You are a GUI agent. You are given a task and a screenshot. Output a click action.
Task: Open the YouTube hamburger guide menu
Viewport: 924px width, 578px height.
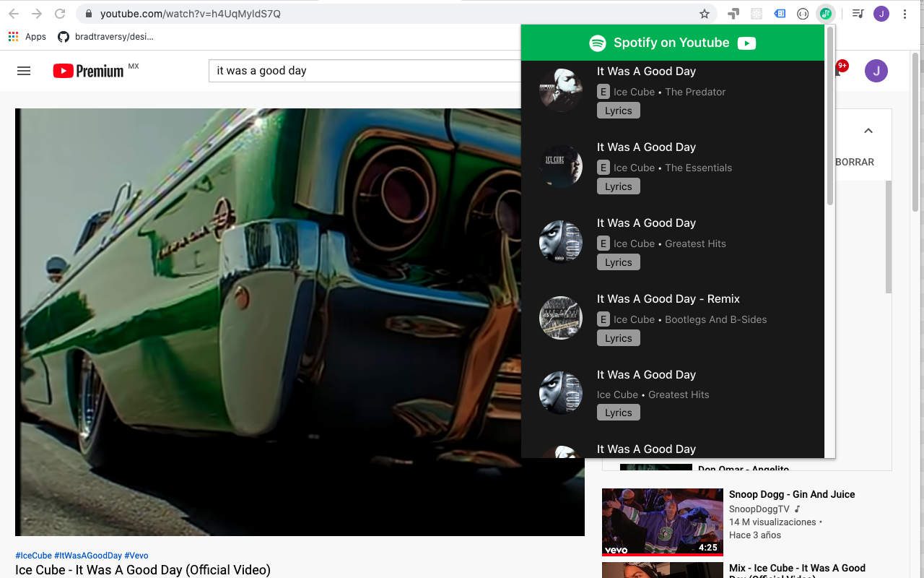point(24,71)
